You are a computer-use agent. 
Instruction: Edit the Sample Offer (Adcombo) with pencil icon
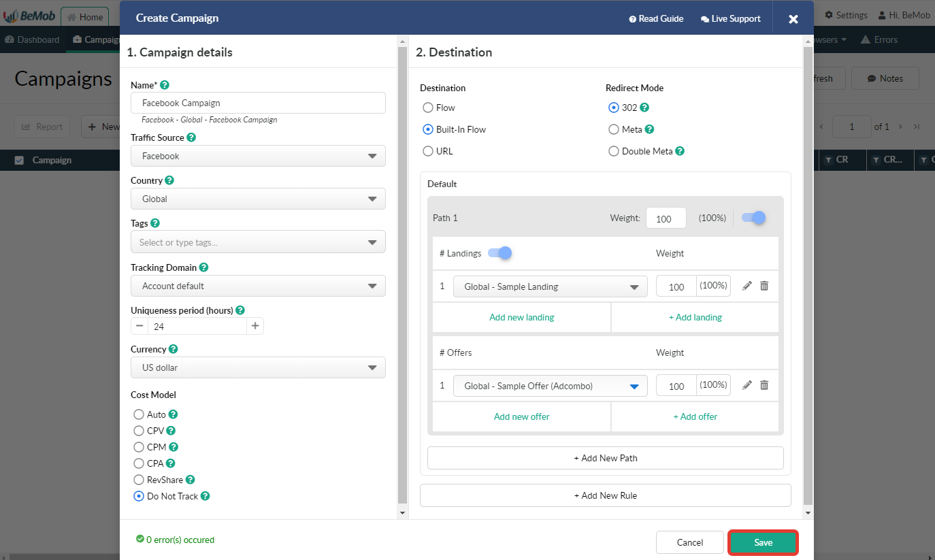747,386
